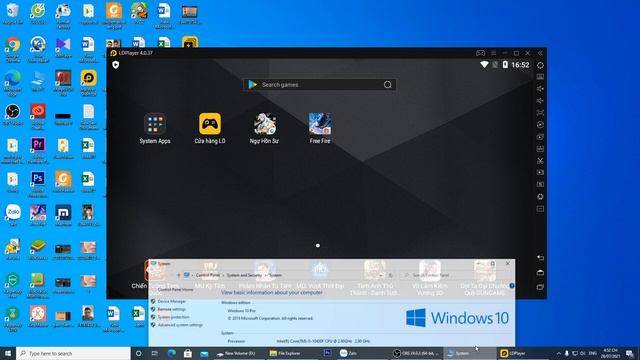Click the home screen page indicator dot
This screenshot has height=360, width=640.
[x=318, y=245]
